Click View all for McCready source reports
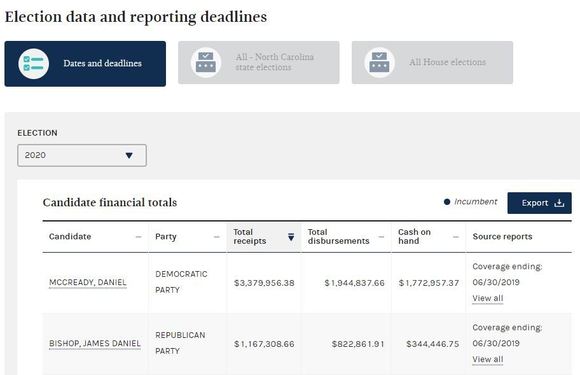Screen dimensions: 580x375 488,298
